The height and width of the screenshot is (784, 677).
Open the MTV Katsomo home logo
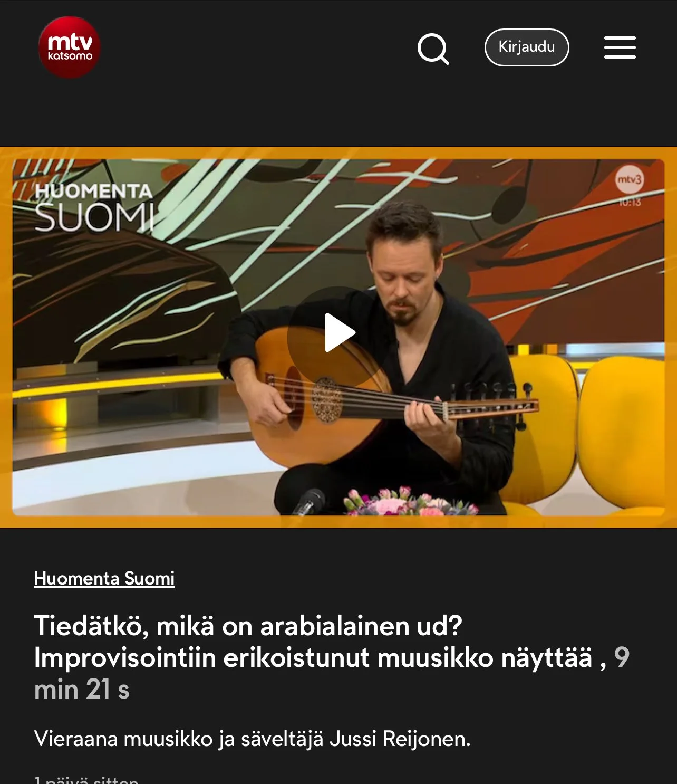pos(69,47)
